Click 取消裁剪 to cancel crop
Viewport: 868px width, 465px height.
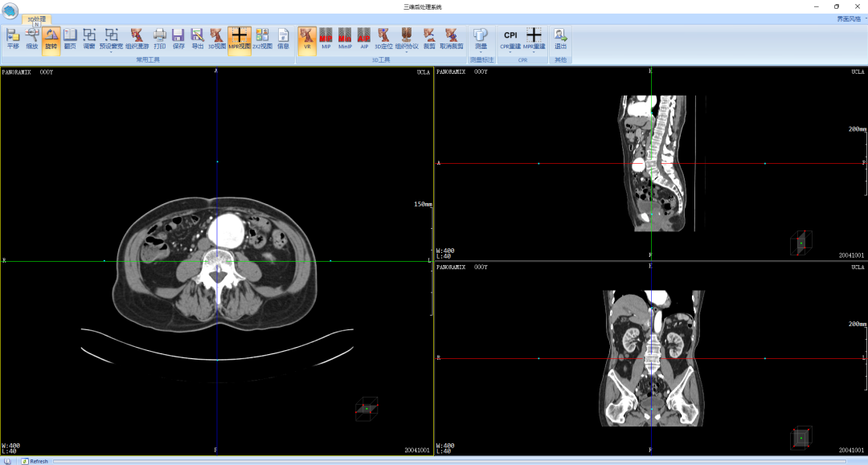pos(452,39)
